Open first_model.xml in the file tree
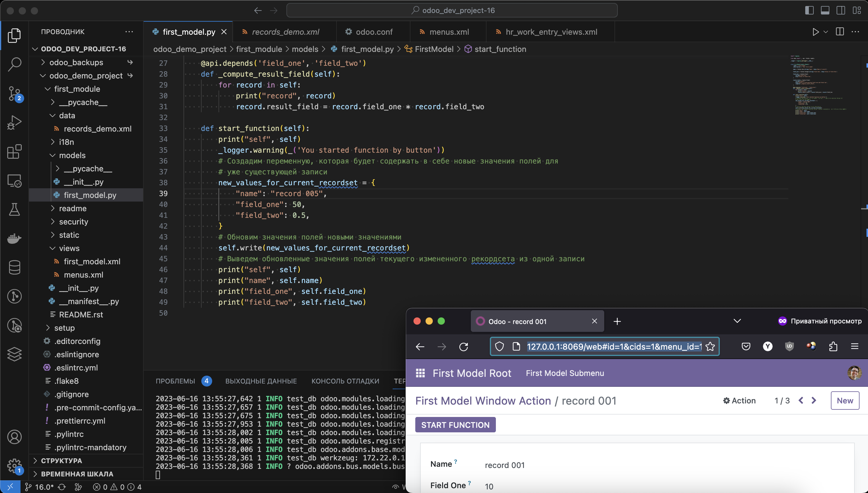Screen dimensions: 868x493 coord(91,261)
